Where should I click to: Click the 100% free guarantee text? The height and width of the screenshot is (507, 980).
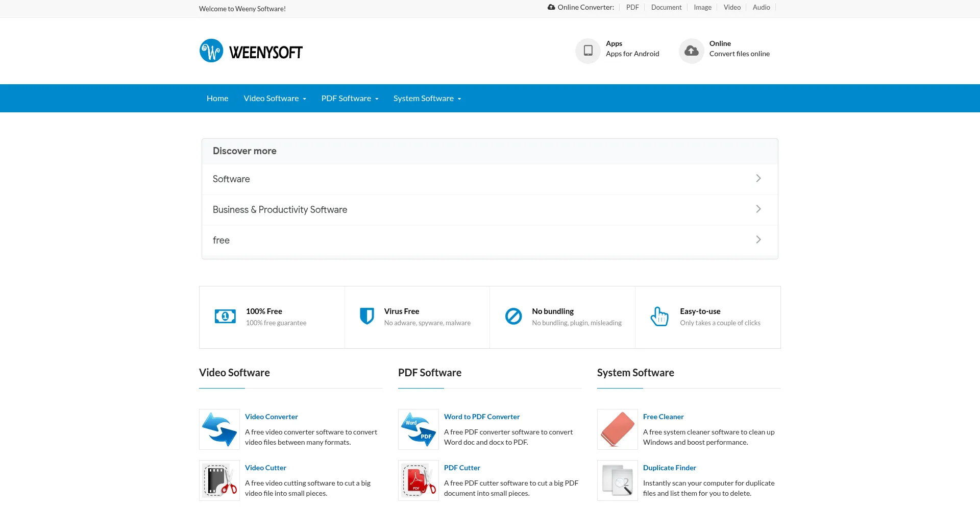[276, 323]
